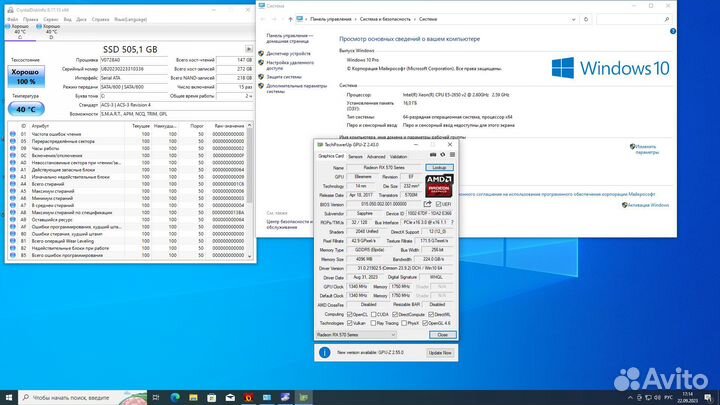Open the Radeon RX 570 Series GPU selector dropdown

coord(356,335)
